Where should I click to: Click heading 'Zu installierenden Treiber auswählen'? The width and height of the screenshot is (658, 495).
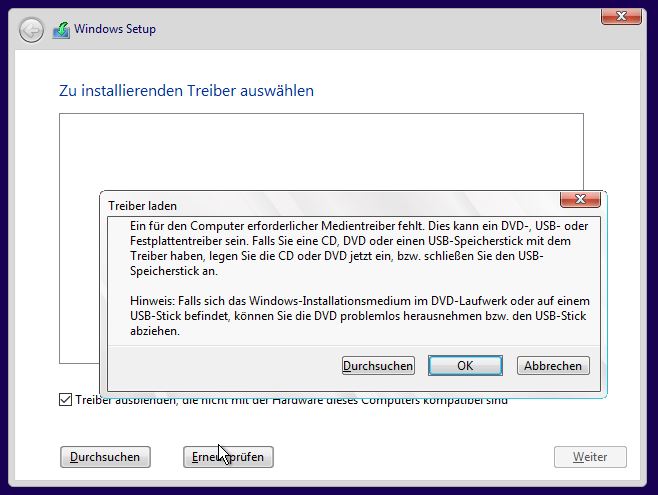[x=187, y=91]
